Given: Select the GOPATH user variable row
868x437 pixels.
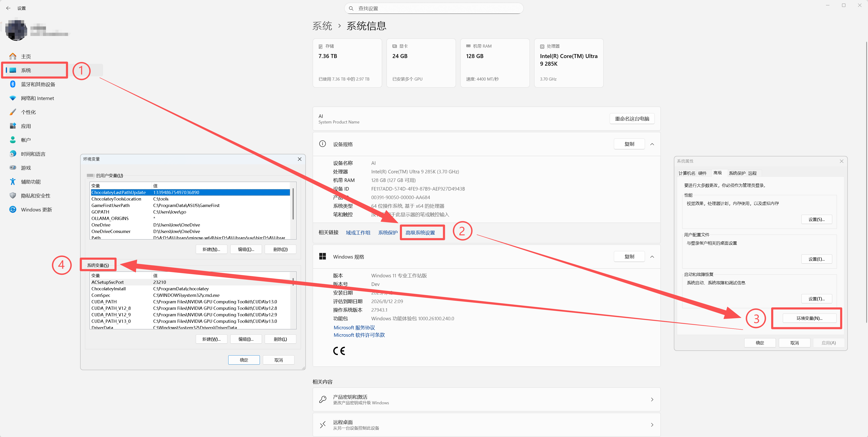Looking at the screenshot, I should point(190,212).
